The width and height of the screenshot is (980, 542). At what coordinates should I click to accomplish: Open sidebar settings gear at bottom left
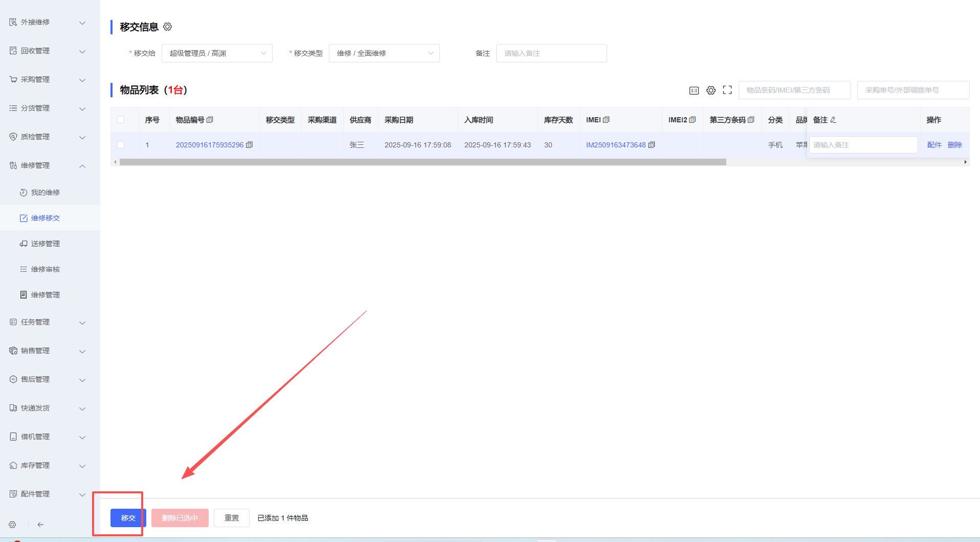click(x=12, y=525)
